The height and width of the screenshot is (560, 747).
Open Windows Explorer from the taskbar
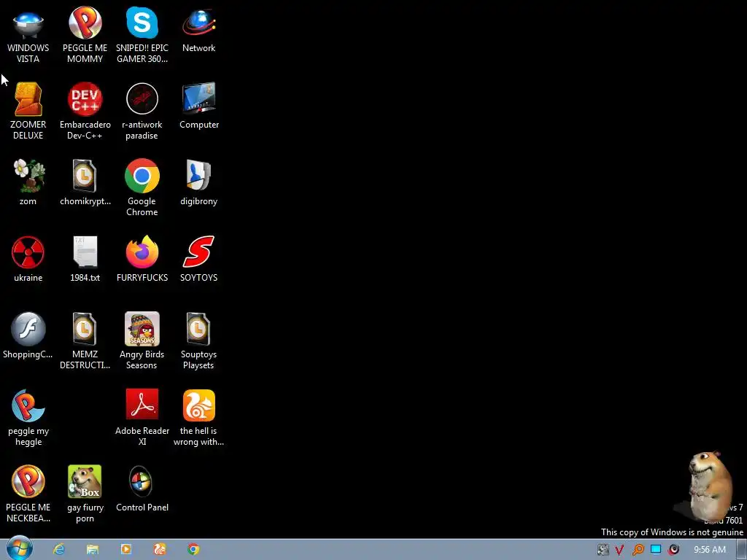[93, 550]
